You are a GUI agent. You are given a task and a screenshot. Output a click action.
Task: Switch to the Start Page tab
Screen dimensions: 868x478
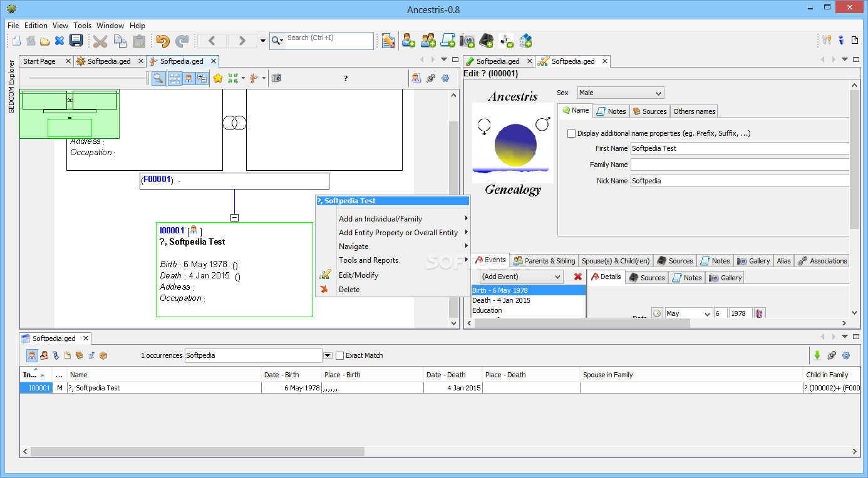coord(46,61)
